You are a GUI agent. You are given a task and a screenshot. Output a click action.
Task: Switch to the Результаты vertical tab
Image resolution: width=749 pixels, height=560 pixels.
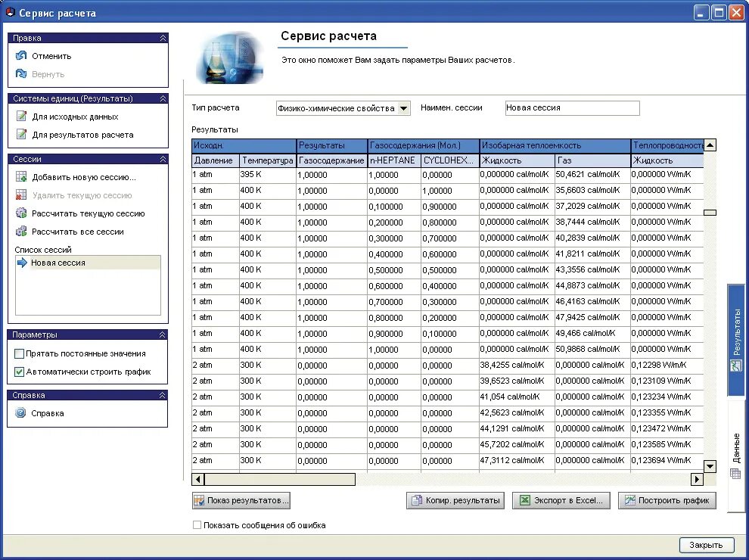(736, 341)
